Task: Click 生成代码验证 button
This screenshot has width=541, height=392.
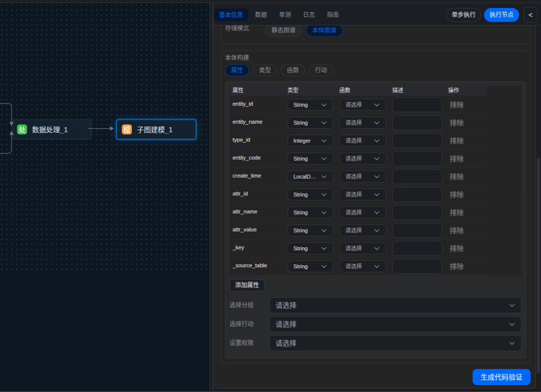Action: (501, 377)
